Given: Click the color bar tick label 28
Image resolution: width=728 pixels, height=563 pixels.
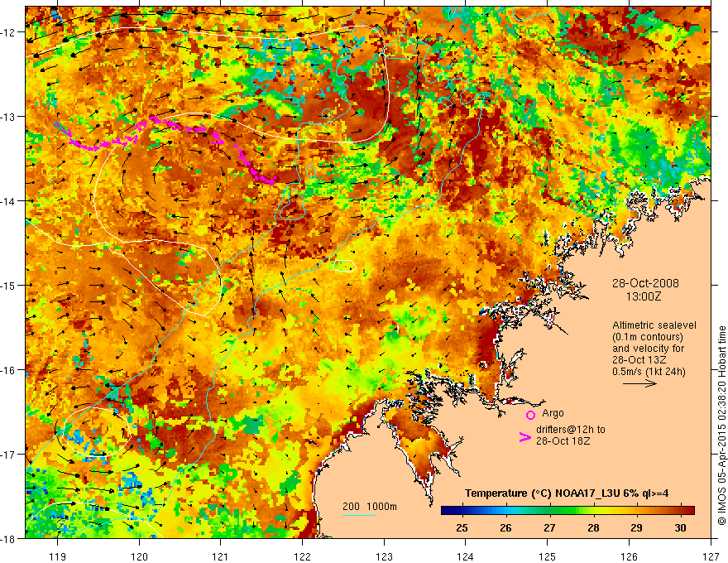Looking at the screenshot, I should [x=593, y=527].
